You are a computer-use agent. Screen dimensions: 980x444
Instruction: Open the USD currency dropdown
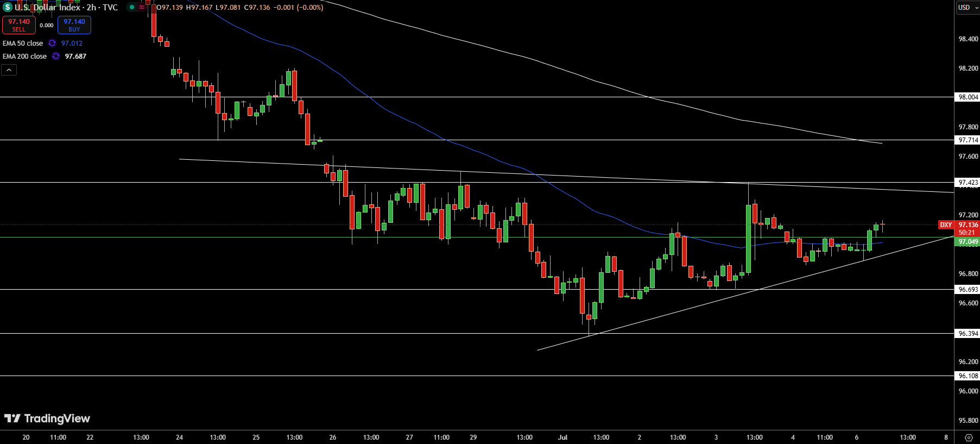[x=968, y=8]
